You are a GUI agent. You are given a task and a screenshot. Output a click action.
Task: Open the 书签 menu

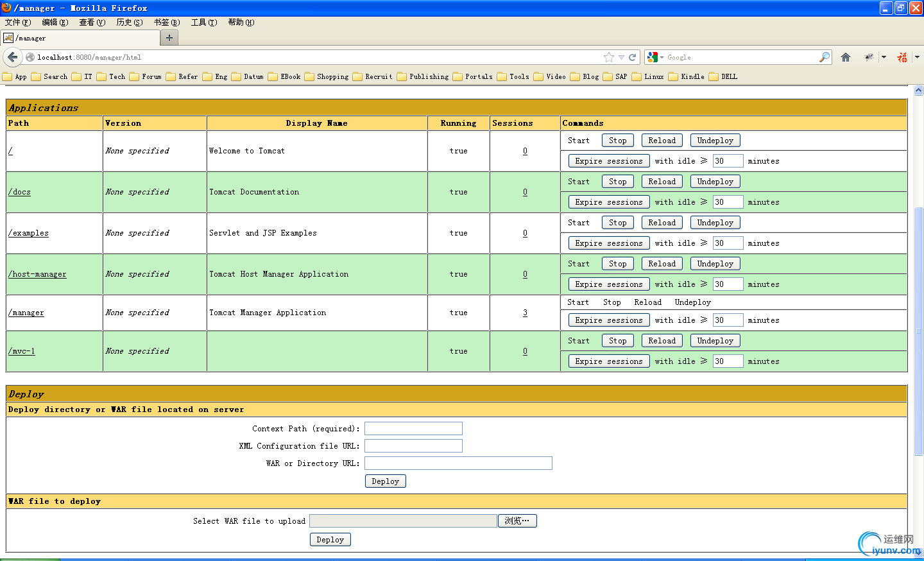tap(166, 22)
